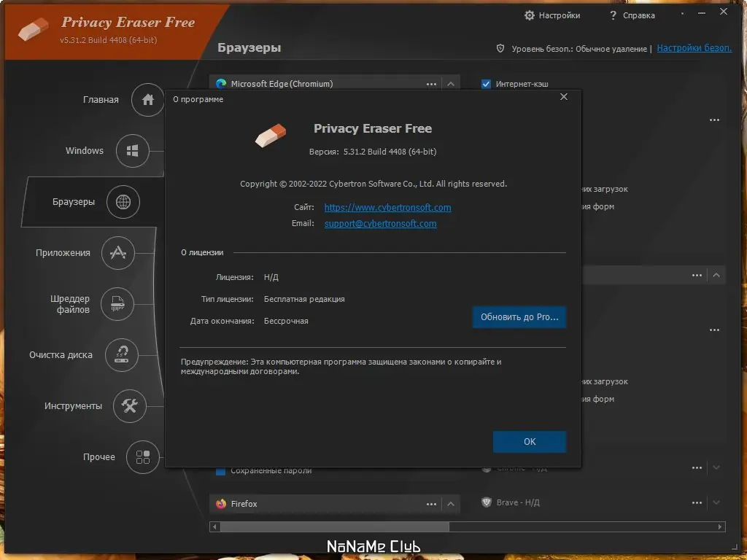Click the Браузеры globe icon
The height and width of the screenshot is (560, 747).
click(123, 202)
